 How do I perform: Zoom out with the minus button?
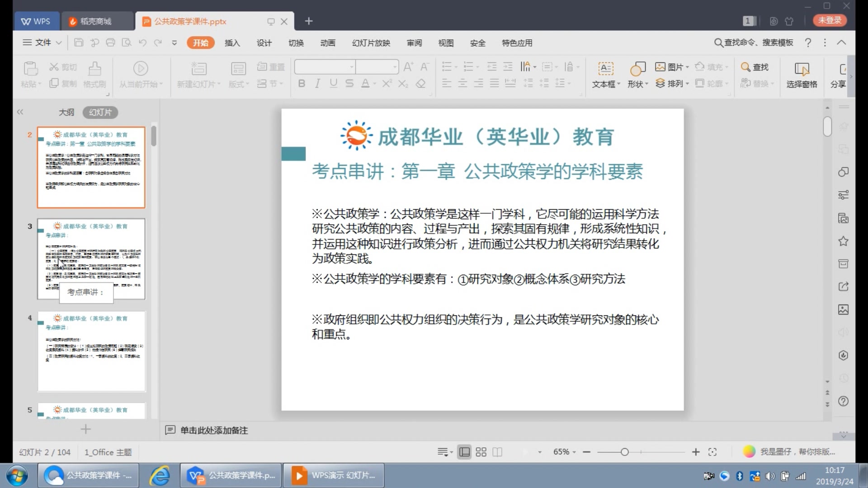586,452
